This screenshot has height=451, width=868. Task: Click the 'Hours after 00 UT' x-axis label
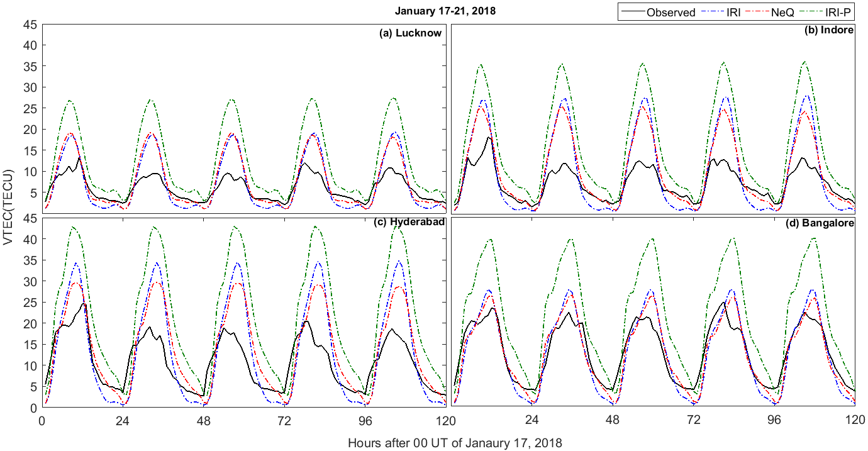(x=455, y=443)
